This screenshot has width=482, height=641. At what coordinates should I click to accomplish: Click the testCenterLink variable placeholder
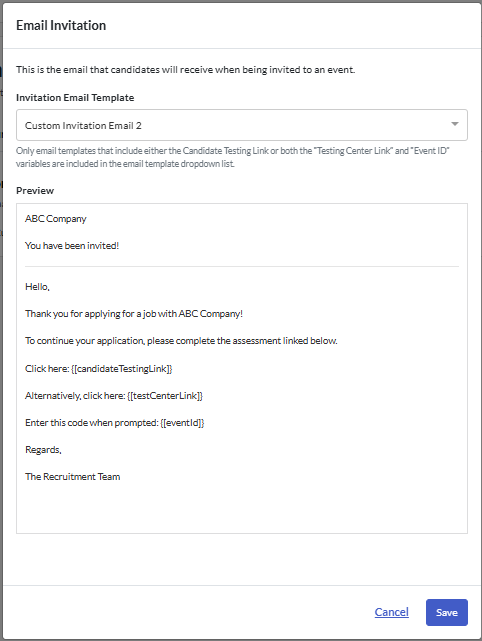click(165, 396)
